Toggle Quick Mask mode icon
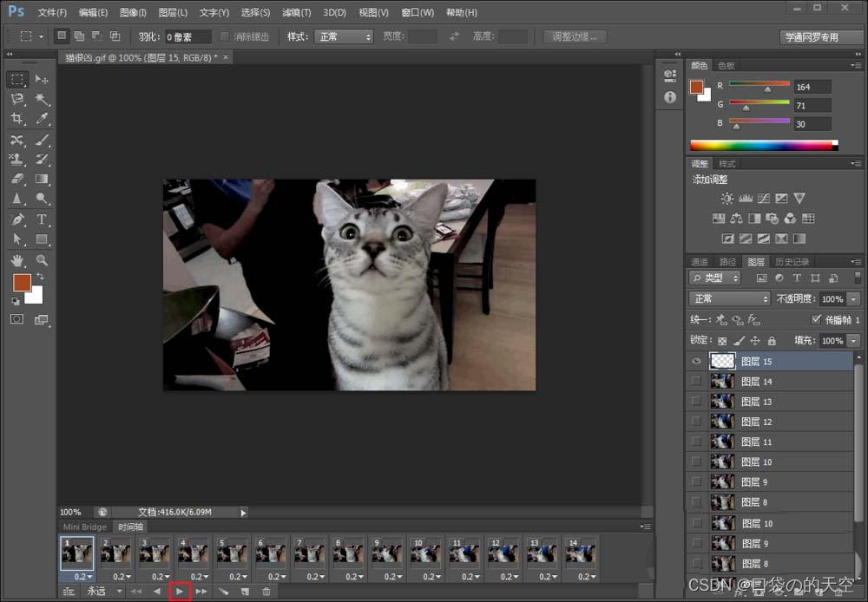The image size is (868, 602). tap(17, 319)
